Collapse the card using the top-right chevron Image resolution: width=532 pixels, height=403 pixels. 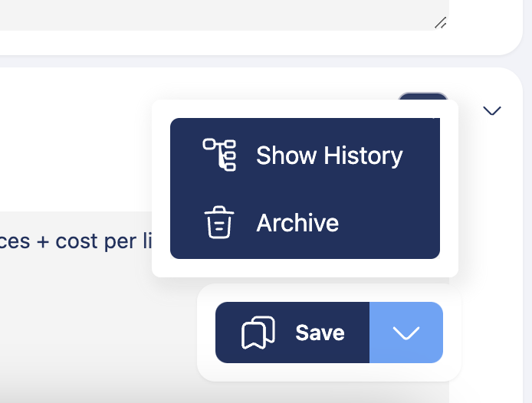click(492, 111)
